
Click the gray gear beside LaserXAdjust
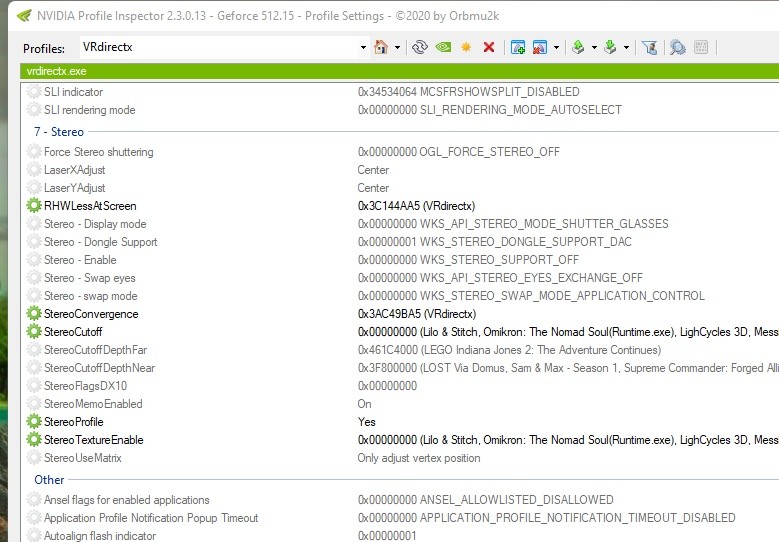34,169
